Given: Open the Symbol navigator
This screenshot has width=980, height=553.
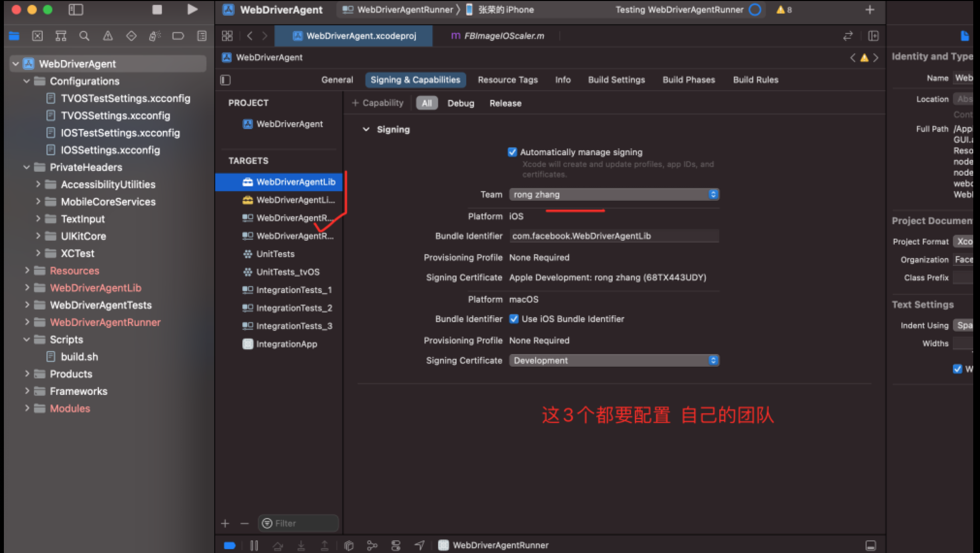Looking at the screenshot, I should (61, 36).
